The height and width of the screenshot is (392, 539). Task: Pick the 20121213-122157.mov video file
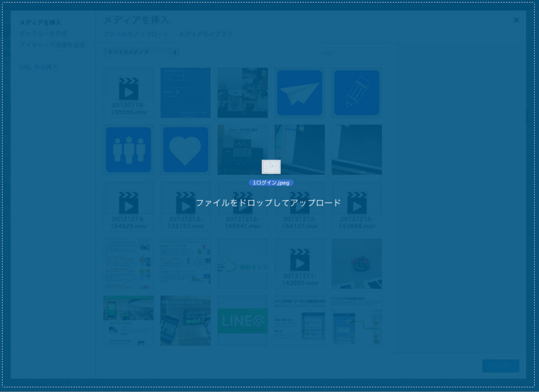[186, 207]
